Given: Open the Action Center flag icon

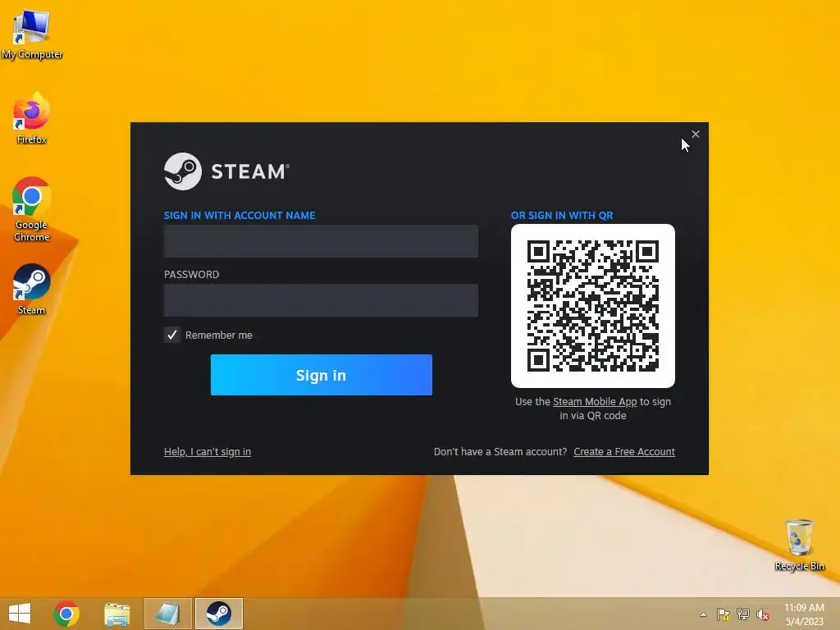Looking at the screenshot, I should 724,614.
